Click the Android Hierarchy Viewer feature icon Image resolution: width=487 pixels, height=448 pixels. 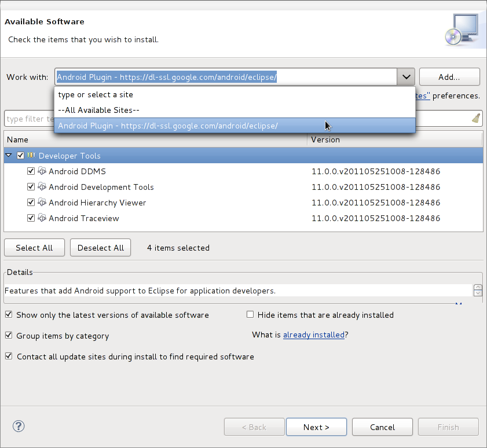click(x=42, y=203)
